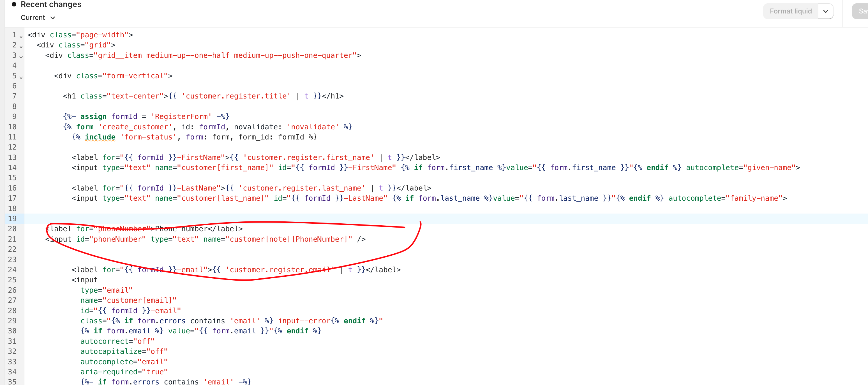Collapse the fold arrow on line 1
The image size is (868, 385).
pyautogui.click(x=21, y=36)
